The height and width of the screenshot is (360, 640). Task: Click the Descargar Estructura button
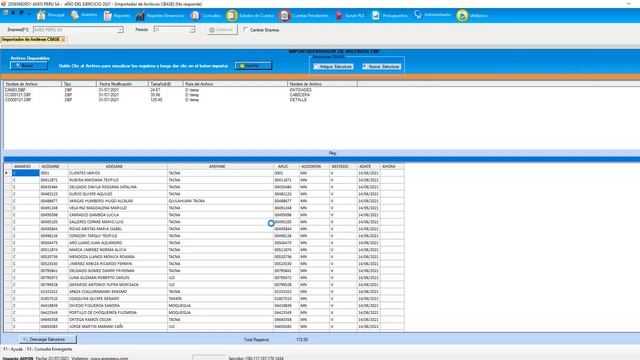(x=47, y=339)
